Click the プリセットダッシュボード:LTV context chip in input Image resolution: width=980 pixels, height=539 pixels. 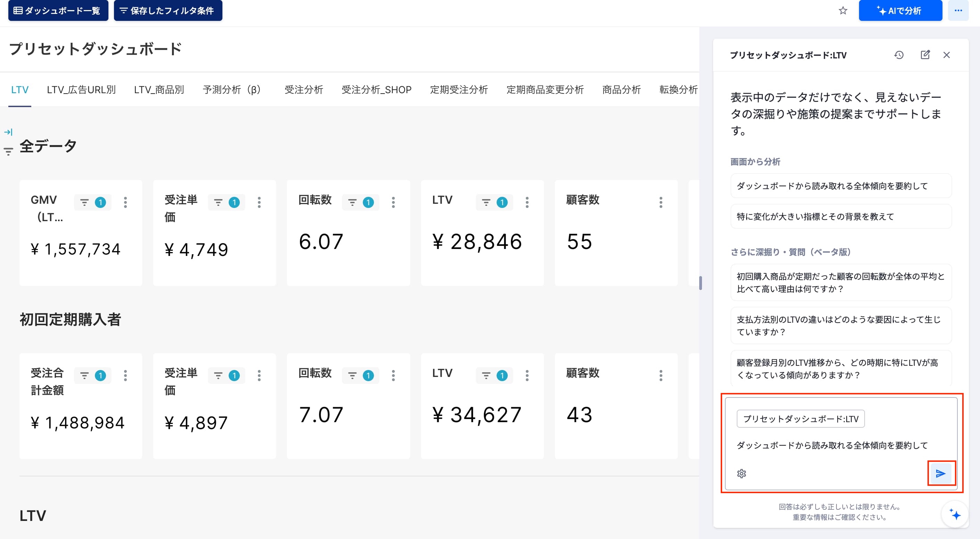pyautogui.click(x=800, y=419)
